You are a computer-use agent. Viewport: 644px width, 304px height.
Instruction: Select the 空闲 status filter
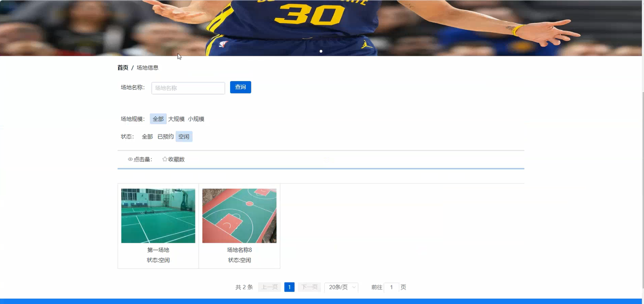coord(184,136)
